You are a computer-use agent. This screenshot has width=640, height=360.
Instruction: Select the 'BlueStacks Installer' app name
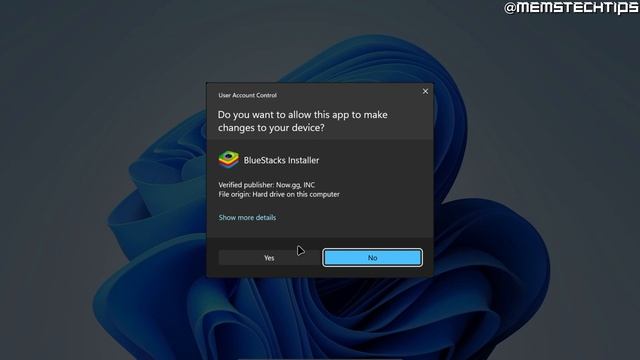point(281,160)
